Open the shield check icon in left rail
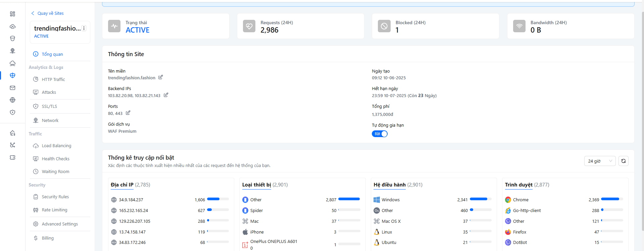 12,112
